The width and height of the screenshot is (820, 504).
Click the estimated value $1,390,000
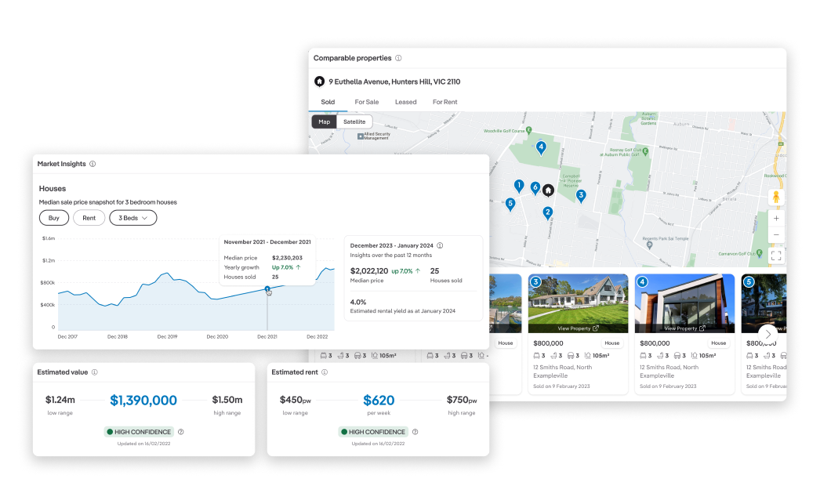[143, 401]
